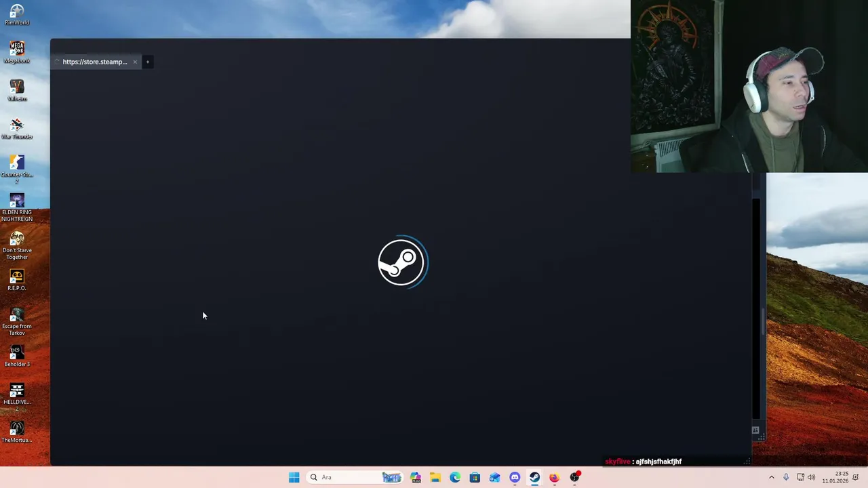Open File Explorer from taskbar

tap(435, 477)
